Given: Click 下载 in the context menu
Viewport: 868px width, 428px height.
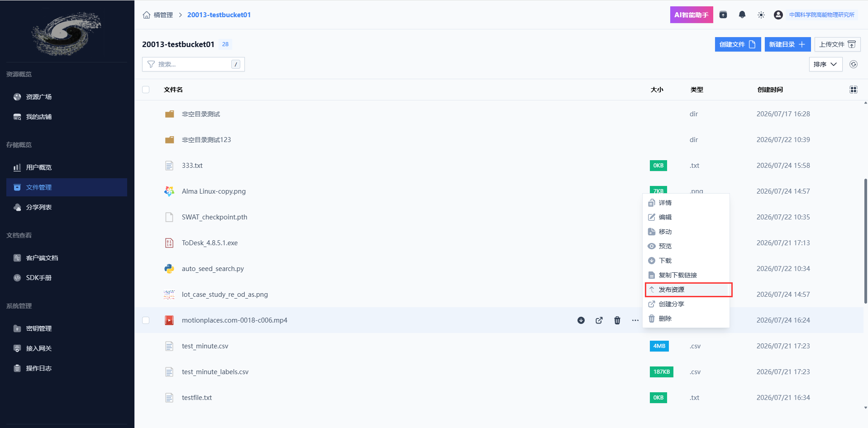Looking at the screenshot, I should tap(686, 261).
